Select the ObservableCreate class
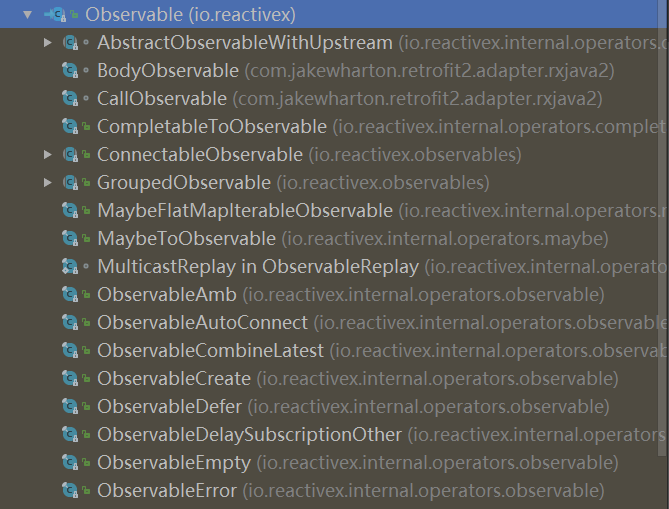The height and width of the screenshot is (509, 669). 174,378
